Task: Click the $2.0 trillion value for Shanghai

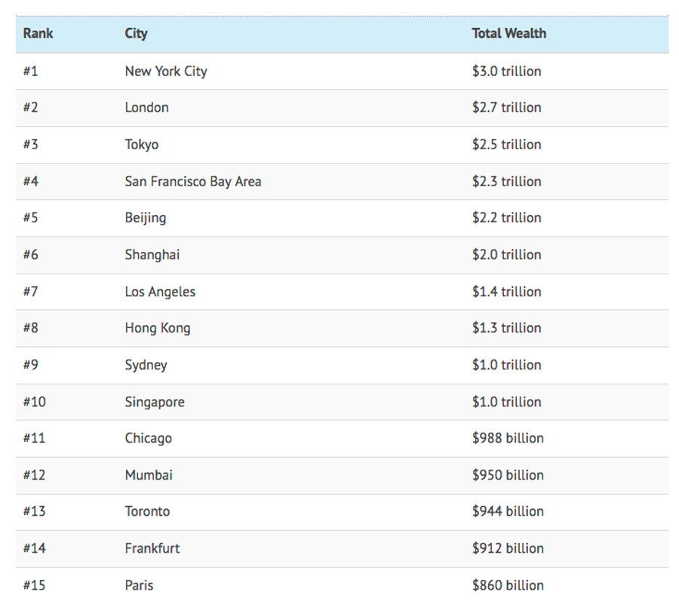Action: [x=506, y=254]
